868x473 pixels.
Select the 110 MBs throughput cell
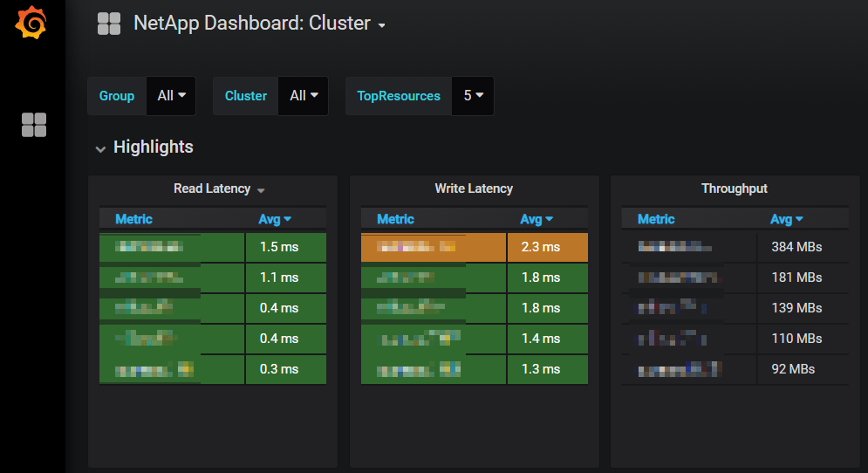pos(803,339)
